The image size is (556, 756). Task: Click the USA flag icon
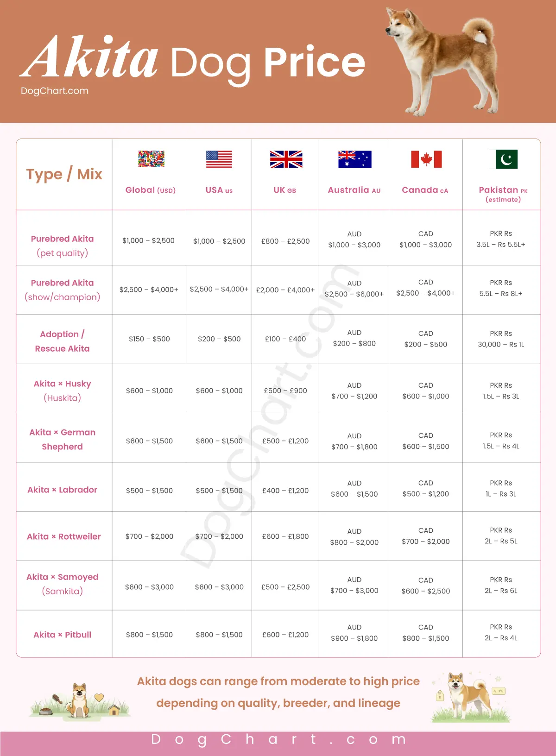click(219, 159)
